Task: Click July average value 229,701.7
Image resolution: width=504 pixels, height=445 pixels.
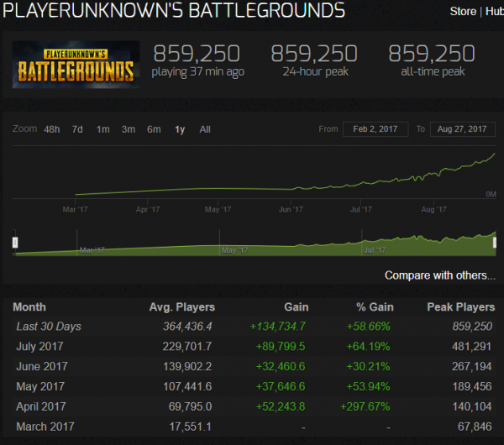Action: [187, 347]
